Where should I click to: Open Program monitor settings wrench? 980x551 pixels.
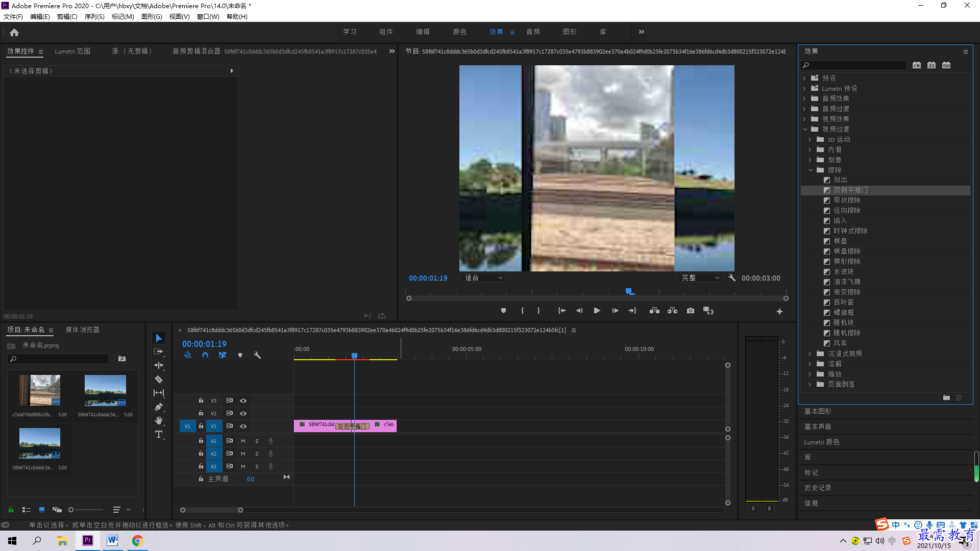point(732,278)
